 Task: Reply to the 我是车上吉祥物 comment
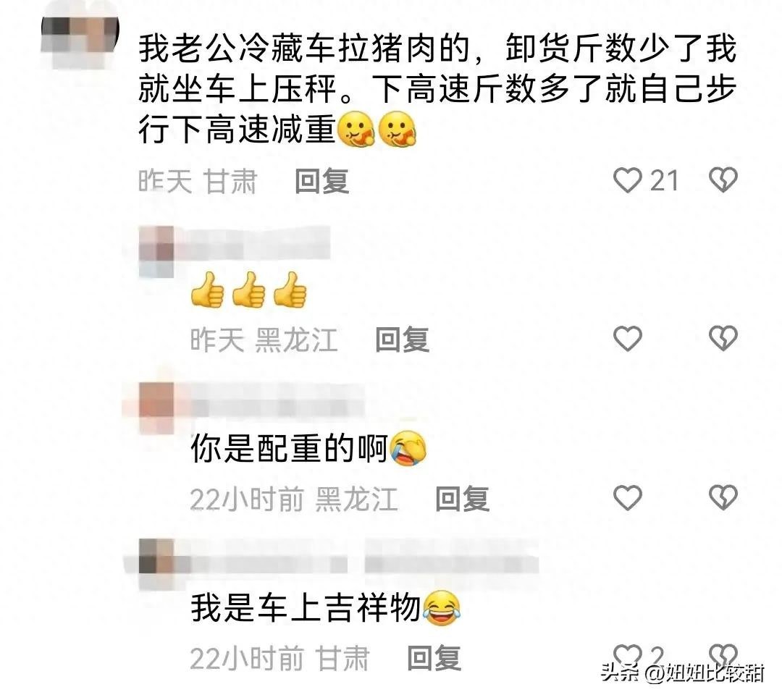coord(434,657)
